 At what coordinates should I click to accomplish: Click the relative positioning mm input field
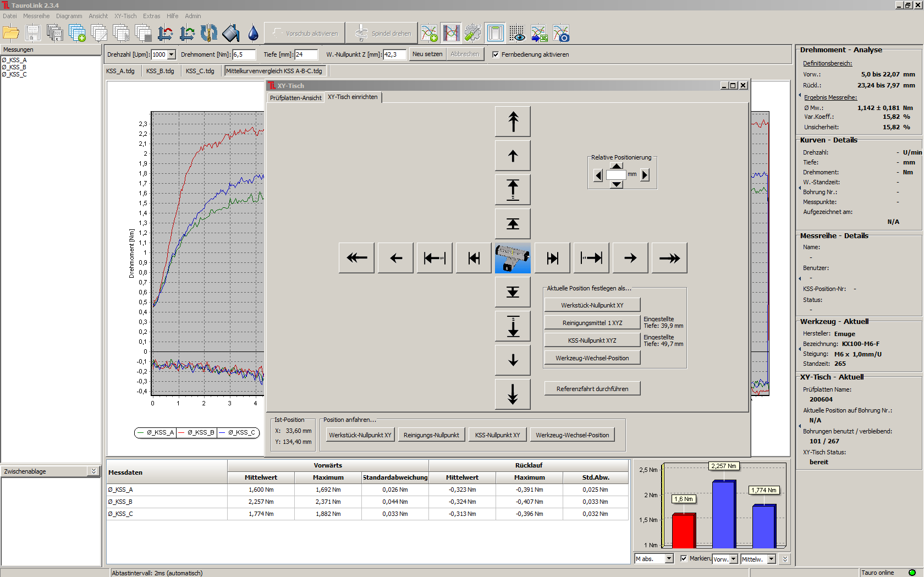(x=616, y=175)
